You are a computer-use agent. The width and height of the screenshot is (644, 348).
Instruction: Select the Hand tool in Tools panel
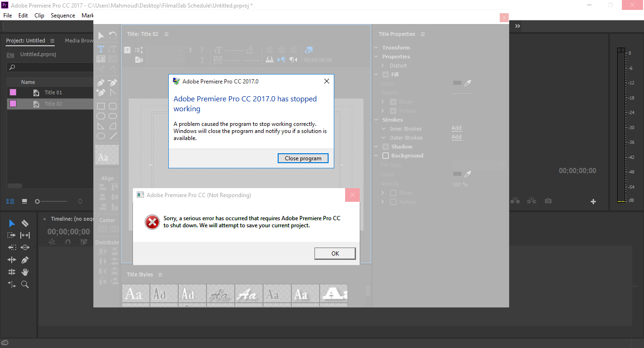pyautogui.click(x=25, y=272)
